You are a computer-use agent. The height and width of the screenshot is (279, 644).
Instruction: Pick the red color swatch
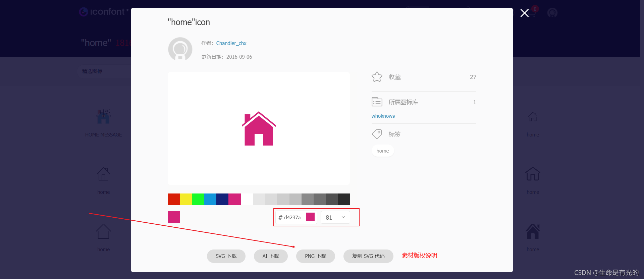click(174, 199)
